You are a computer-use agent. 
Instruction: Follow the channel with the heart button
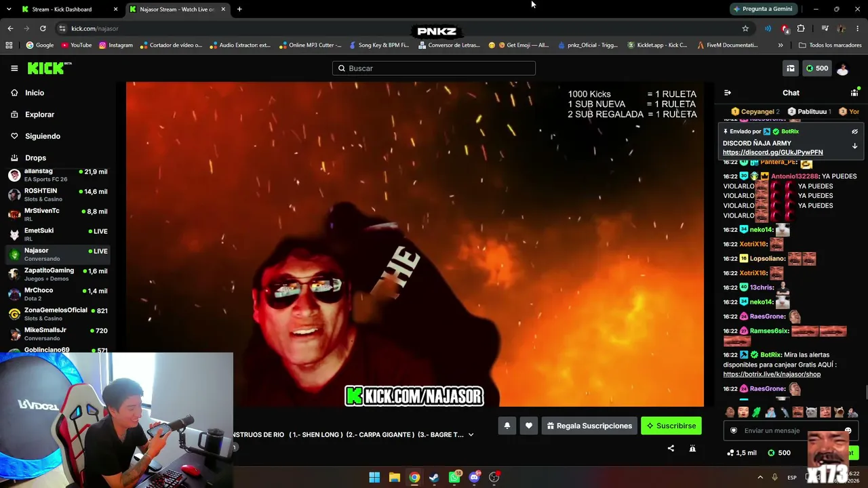point(529,426)
